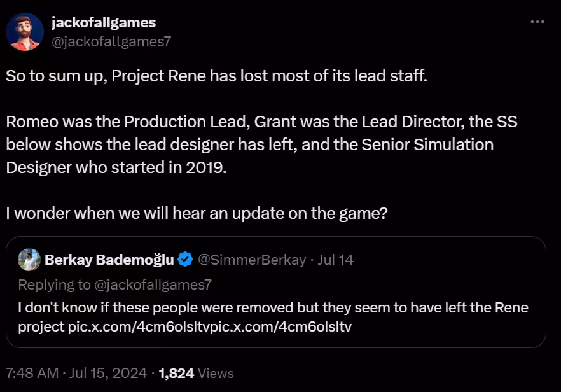Click 'Designer who started in 2019' text
The width and height of the screenshot is (561, 392).
tap(116, 167)
